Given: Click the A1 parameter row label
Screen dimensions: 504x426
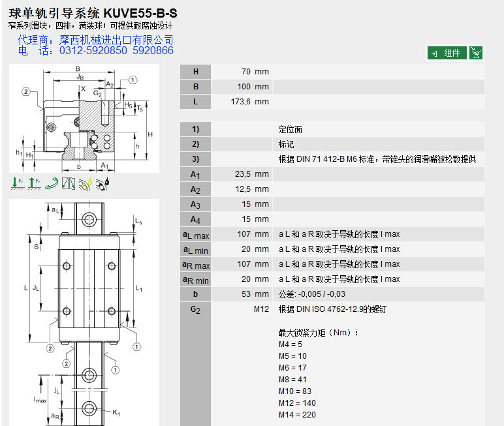Looking at the screenshot, I should 195,174.
